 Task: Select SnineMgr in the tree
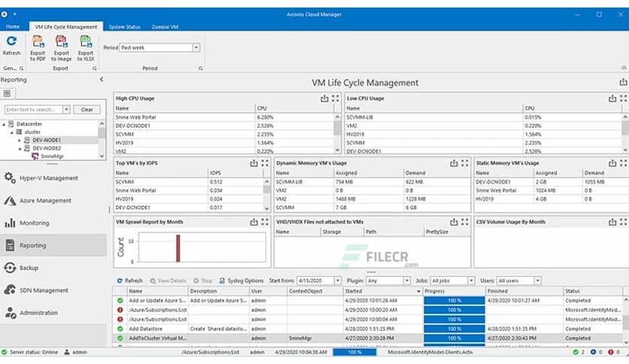(x=52, y=156)
